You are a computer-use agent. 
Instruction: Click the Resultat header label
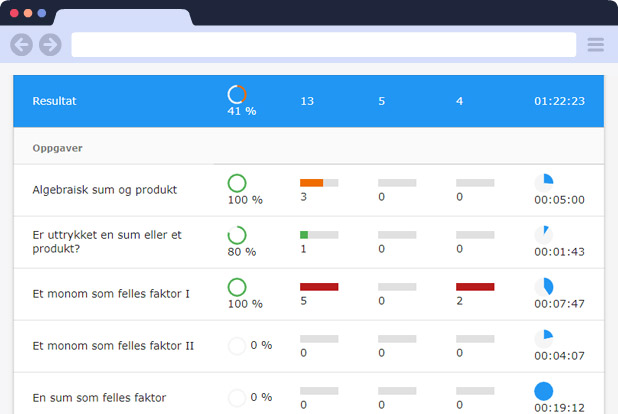pos(54,101)
